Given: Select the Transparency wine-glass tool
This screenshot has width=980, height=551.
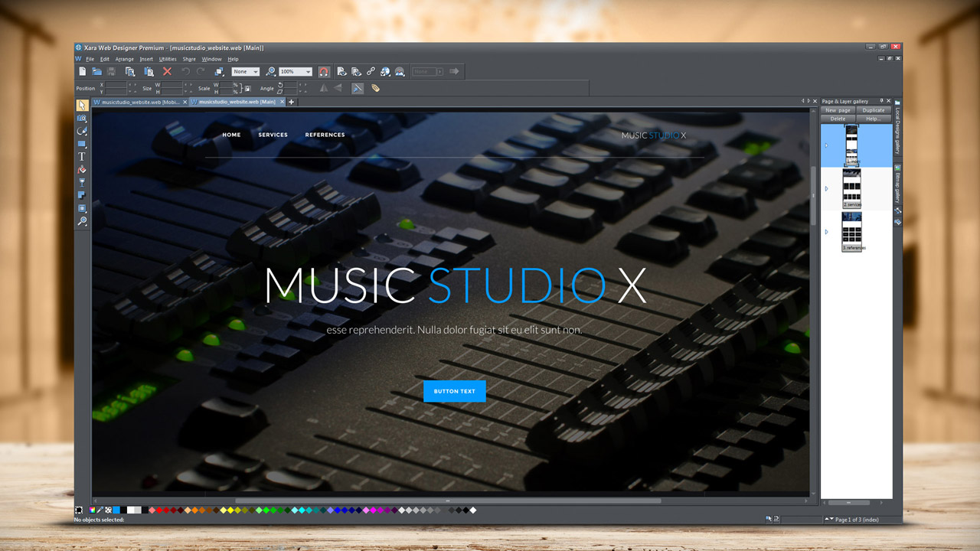Looking at the screenshot, I should point(82,183).
